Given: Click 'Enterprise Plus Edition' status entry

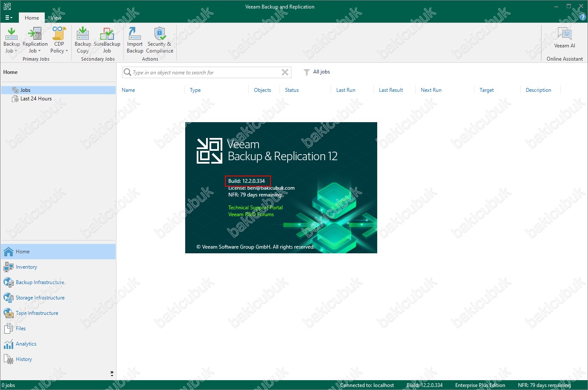Looking at the screenshot, I should pos(480,385).
